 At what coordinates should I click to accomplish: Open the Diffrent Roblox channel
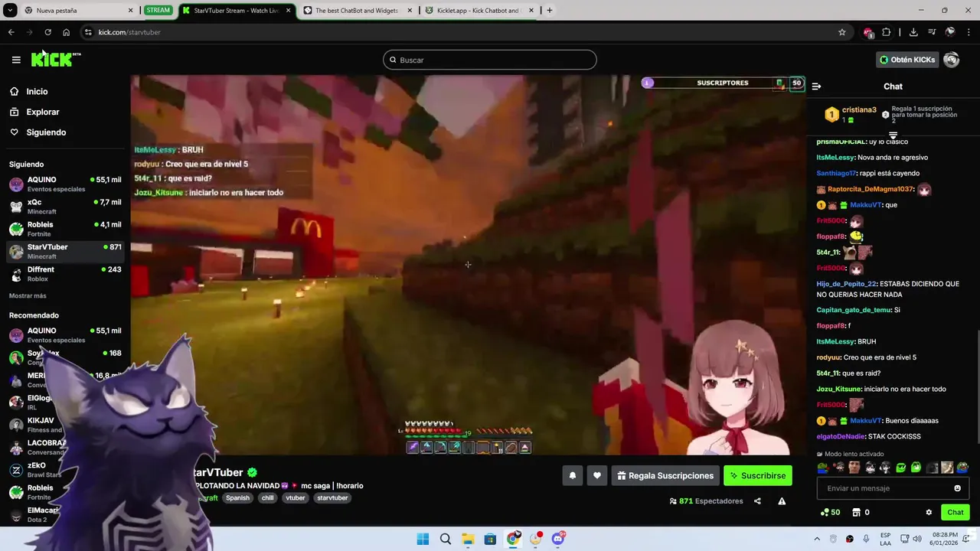pyautogui.click(x=65, y=274)
